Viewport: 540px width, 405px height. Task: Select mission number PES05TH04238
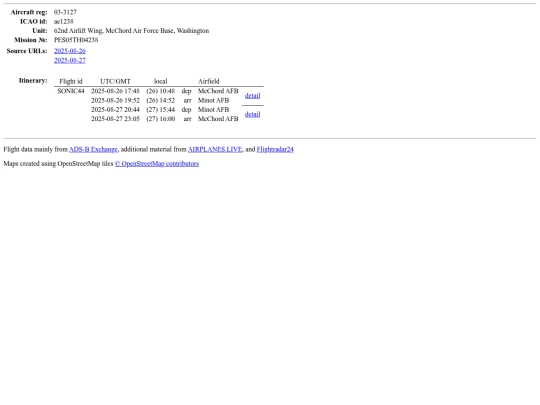click(x=76, y=40)
